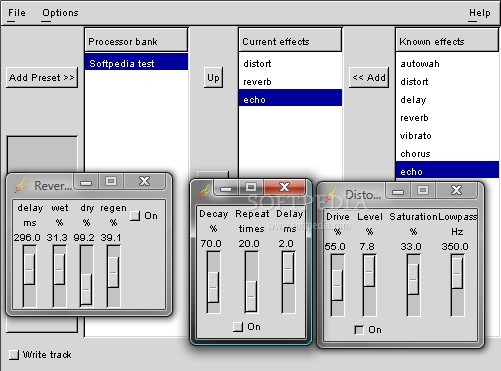
Task: Click the << Add button
Action: [369, 78]
